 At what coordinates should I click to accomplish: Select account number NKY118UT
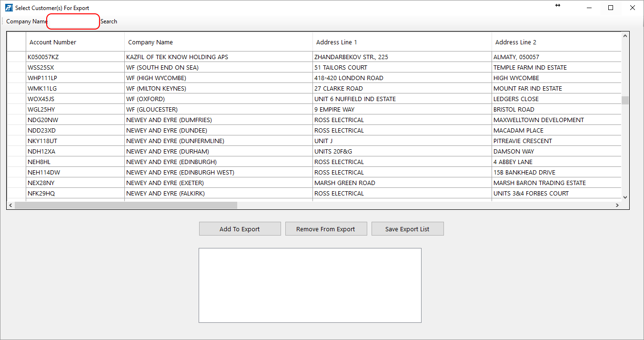pos(75,141)
